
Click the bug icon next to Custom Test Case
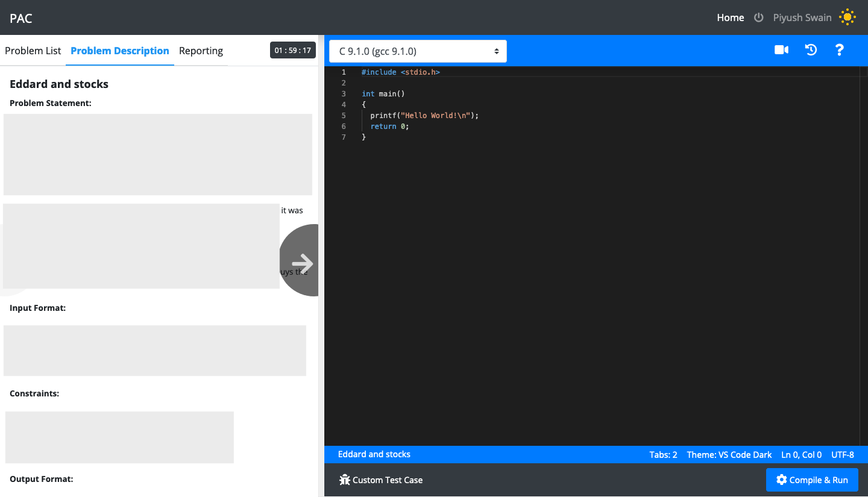point(345,480)
